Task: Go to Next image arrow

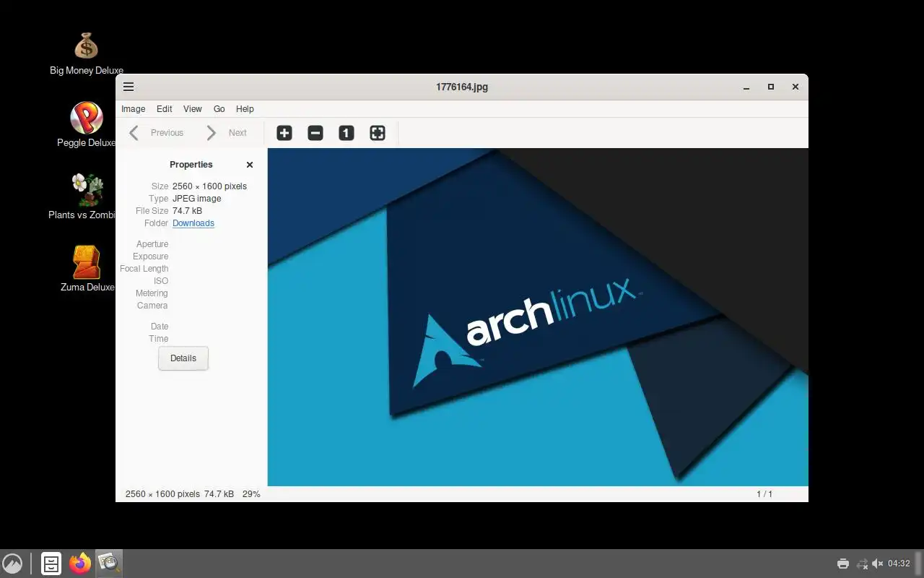Action: 211,133
